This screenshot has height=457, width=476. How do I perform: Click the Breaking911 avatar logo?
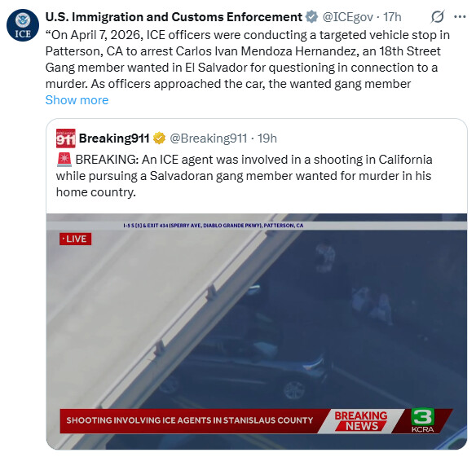pyautogui.click(x=65, y=138)
